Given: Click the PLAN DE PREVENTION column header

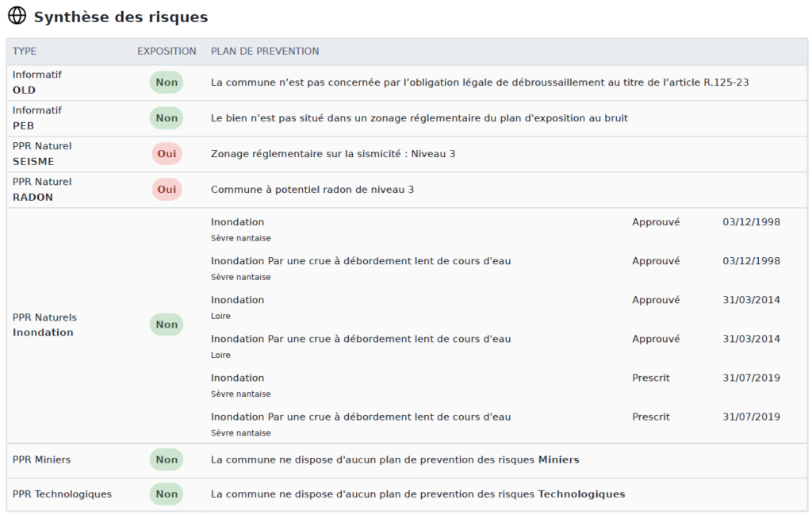Looking at the screenshot, I should pos(265,51).
